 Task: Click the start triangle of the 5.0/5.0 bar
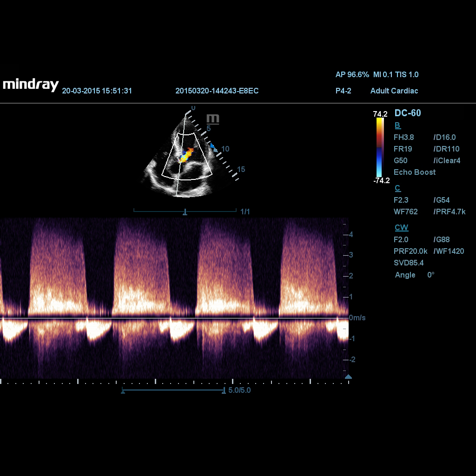[123, 391]
